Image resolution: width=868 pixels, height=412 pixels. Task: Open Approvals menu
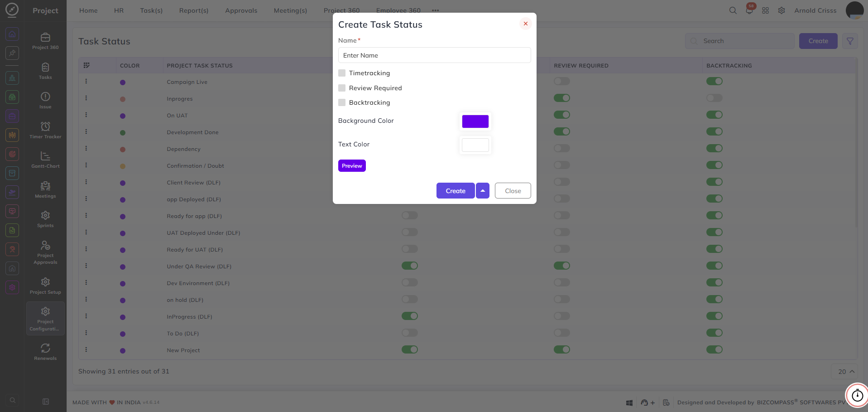click(241, 10)
